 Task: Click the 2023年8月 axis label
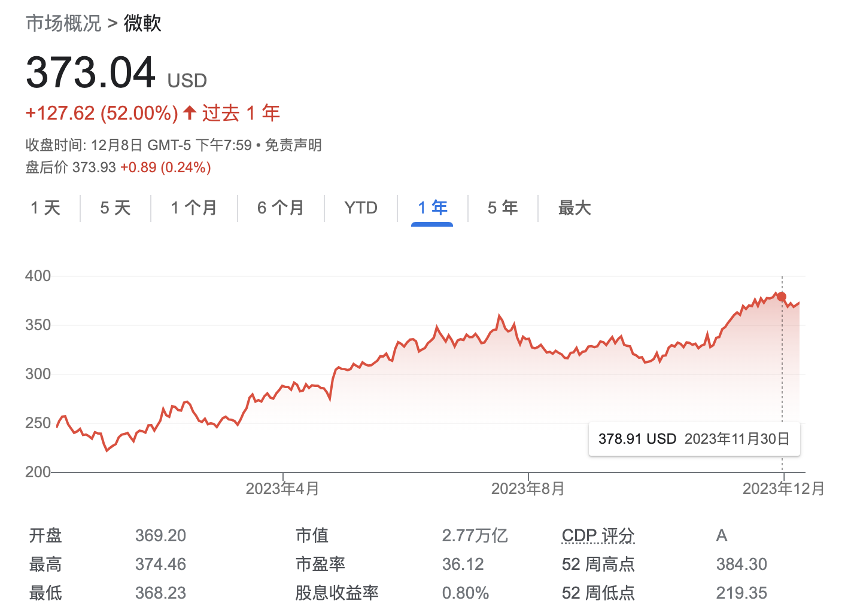coord(528,489)
